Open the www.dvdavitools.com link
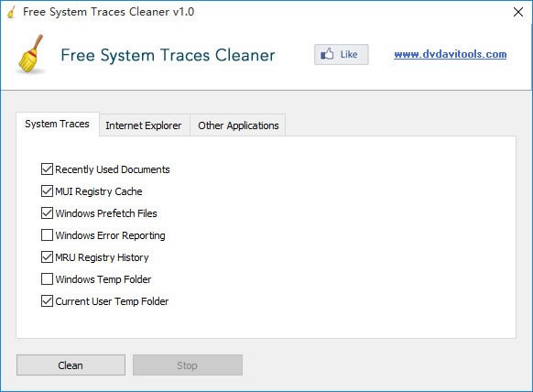This screenshot has width=533, height=392. tap(450, 54)
